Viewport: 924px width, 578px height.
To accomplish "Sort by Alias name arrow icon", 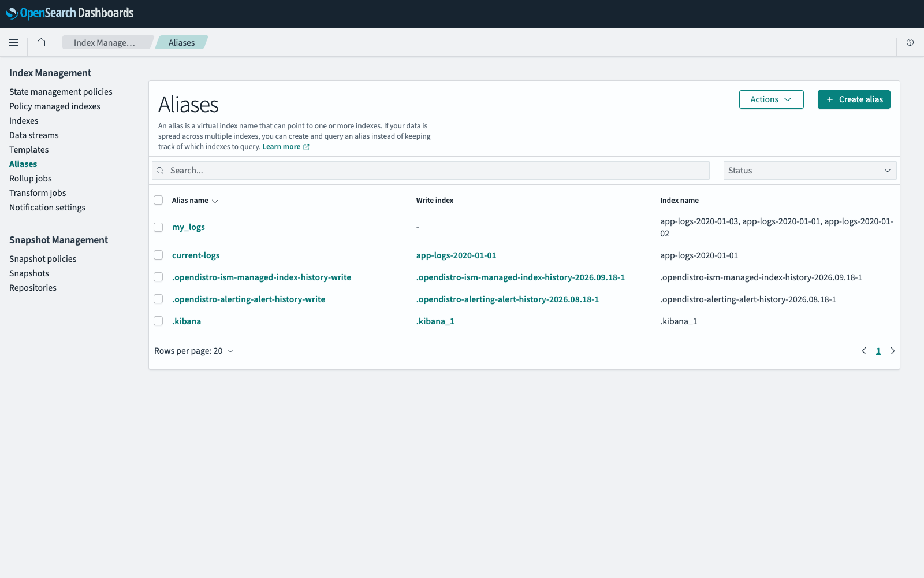I will 215,201.
